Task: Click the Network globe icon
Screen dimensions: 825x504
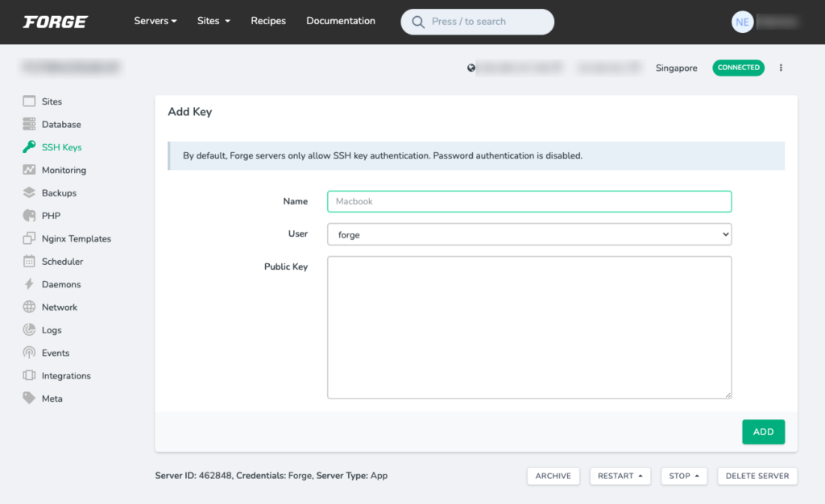Action: (29, 307)
